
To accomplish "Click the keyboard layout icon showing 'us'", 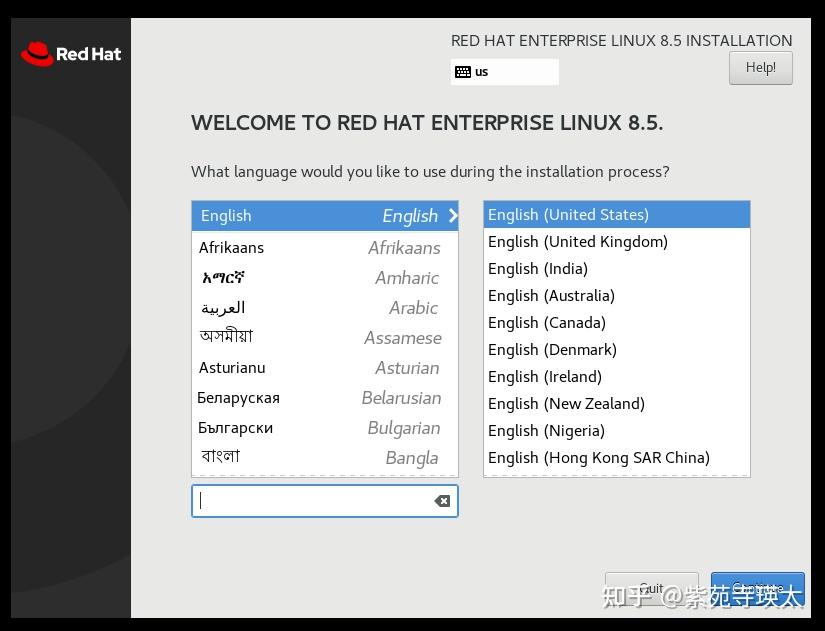I will 463,71.
